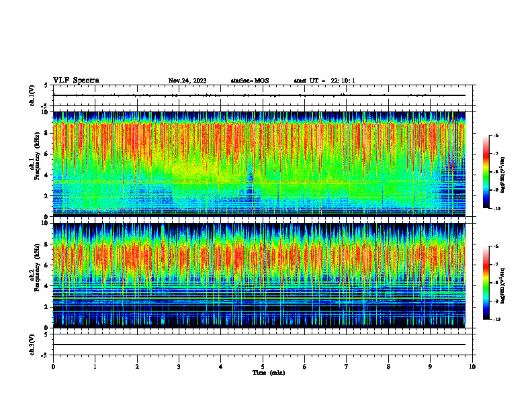Click the ch.2 frequency axis "6" tick label
This screenshot has width=532, height=411.
click(47, 265)
